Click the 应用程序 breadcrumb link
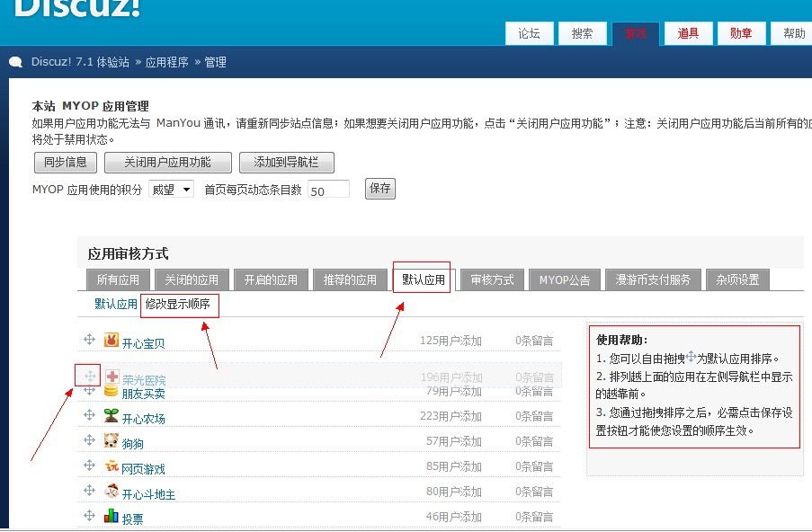 tap(166, 62)
